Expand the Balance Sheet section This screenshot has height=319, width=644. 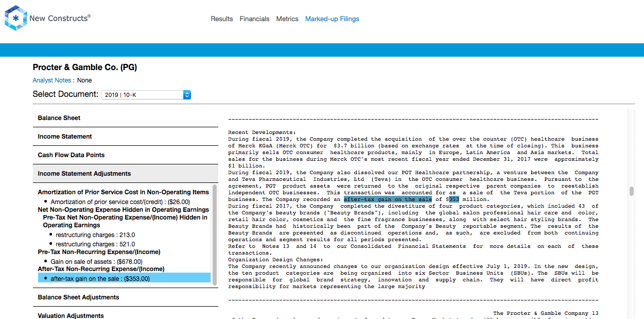click(x=126, y=118)
